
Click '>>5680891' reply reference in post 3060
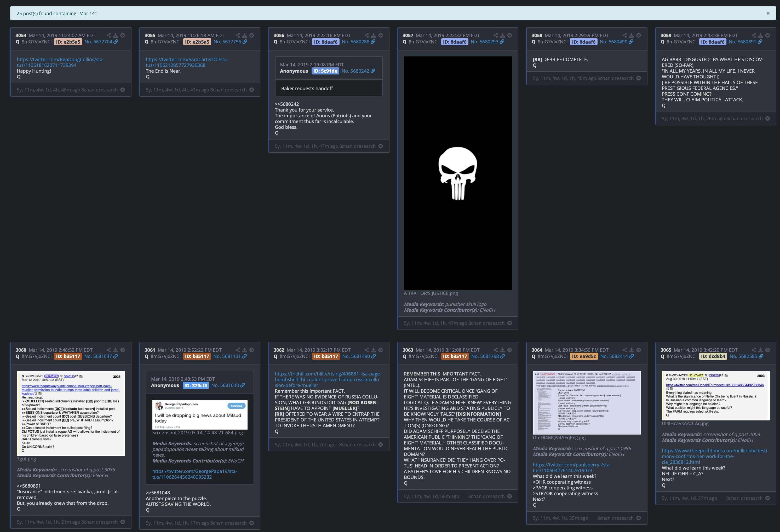(x=29, y=486)
